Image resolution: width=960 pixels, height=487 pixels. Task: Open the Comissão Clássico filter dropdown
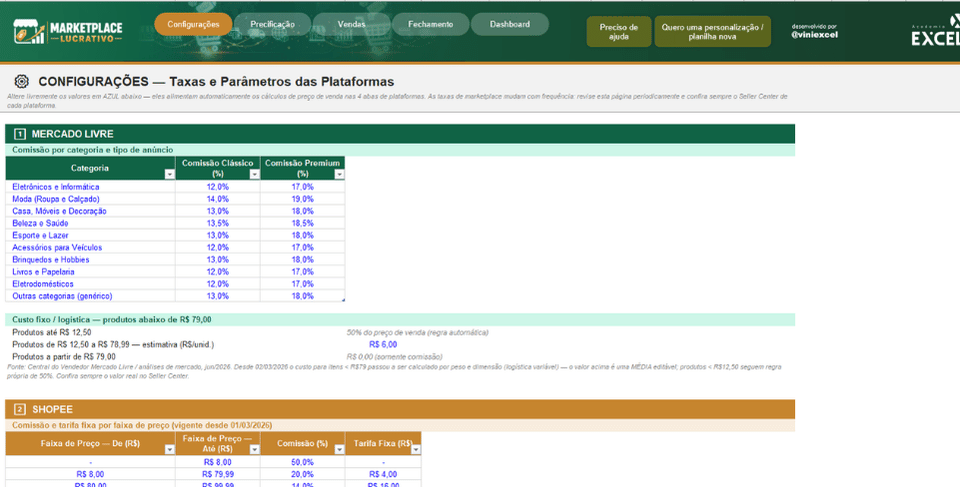pos(255,175)
